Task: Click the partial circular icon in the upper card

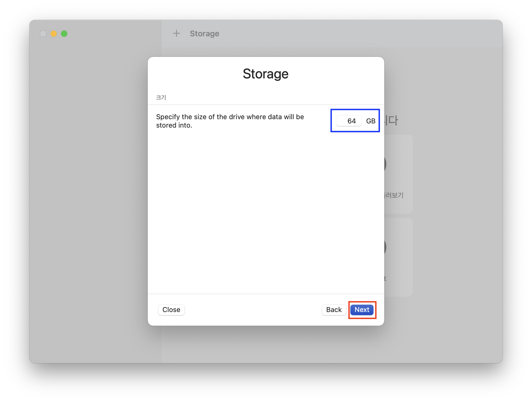Action: [x=385, y=164]
